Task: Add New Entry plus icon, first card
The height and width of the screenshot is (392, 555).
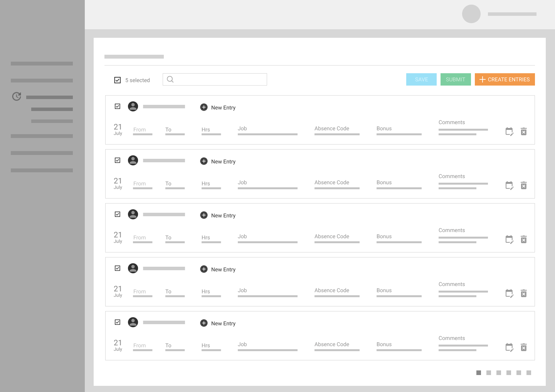Action: click(x=204, y=107)
